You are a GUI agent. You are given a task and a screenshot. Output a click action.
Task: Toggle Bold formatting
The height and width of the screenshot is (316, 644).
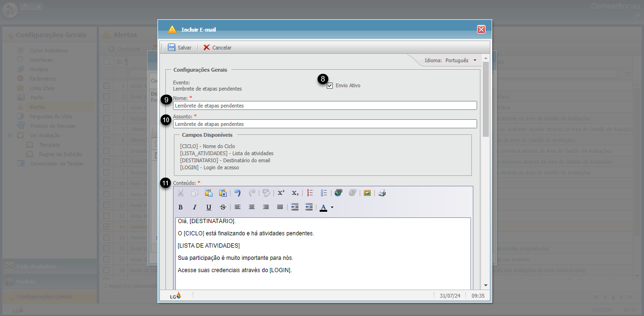point(181,207)
